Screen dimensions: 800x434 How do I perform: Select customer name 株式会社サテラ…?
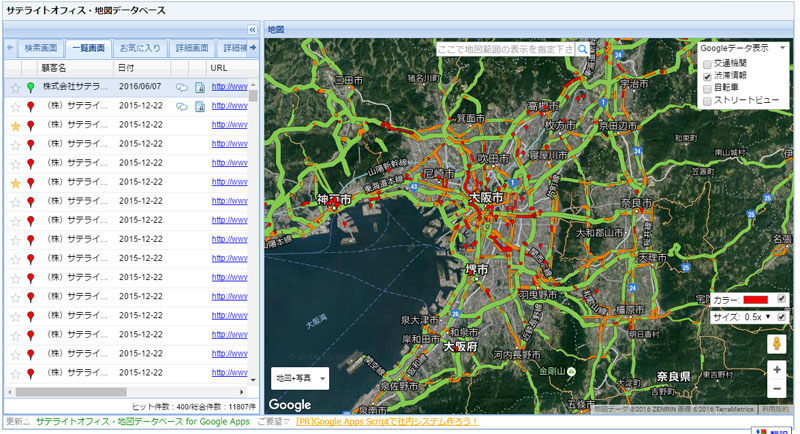coord(75,87)
